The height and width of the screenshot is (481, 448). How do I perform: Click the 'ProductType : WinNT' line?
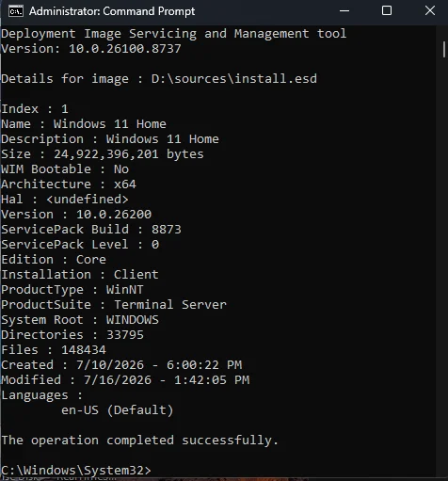coord(72,290)
